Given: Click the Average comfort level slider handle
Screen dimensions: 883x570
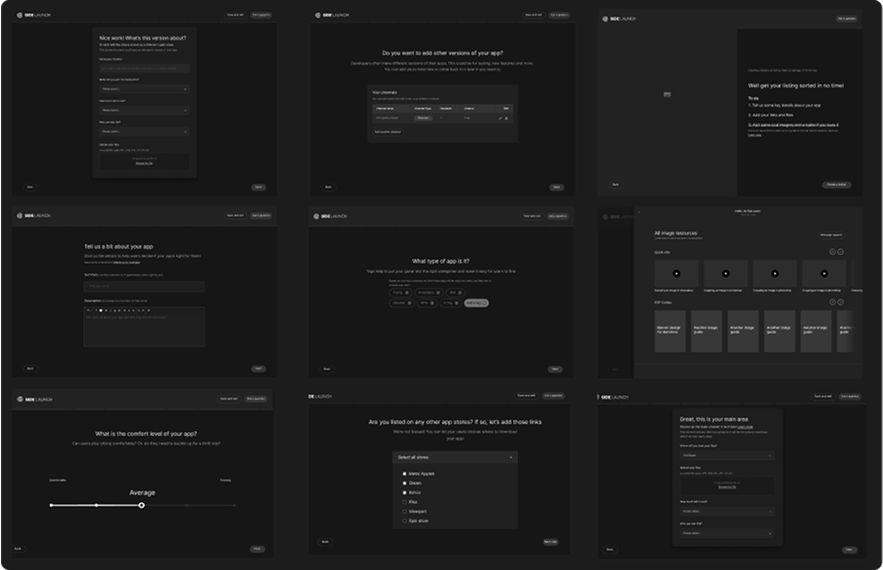Looking at the screenshot, I should (x=142, y=505).
